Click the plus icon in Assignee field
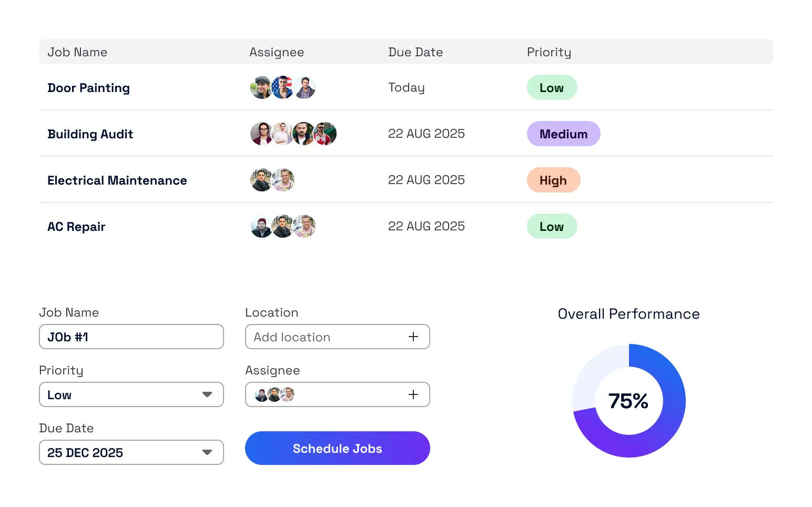812x507 pixels. coord(413,394)
